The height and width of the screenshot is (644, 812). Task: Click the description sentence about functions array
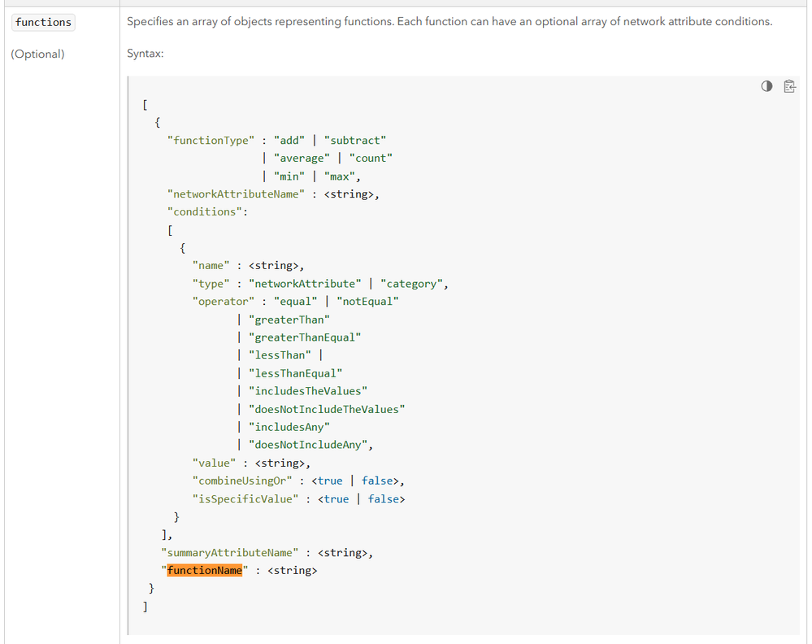(x=449, y=22)
